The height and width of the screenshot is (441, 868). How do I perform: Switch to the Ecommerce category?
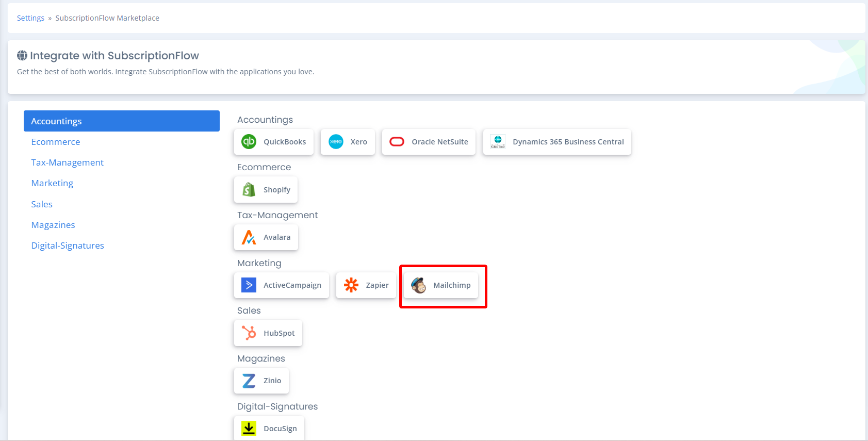click(56, 142)
